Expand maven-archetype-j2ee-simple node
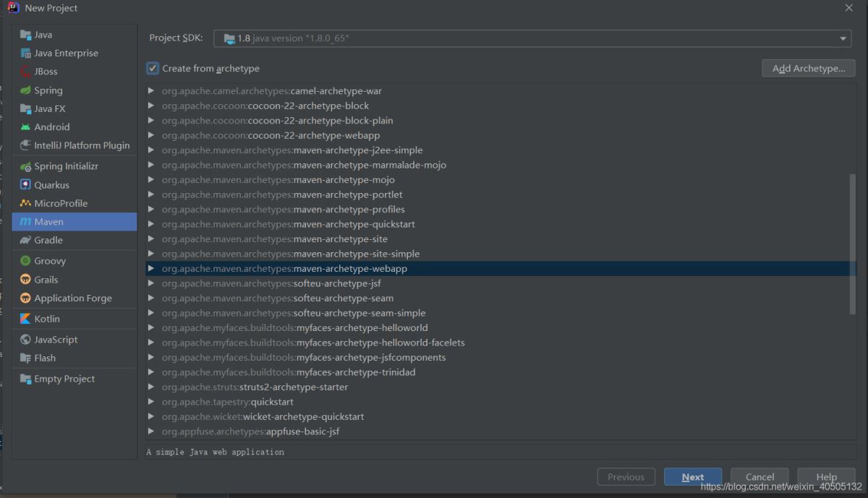The image size is (868, 498). 151,150
